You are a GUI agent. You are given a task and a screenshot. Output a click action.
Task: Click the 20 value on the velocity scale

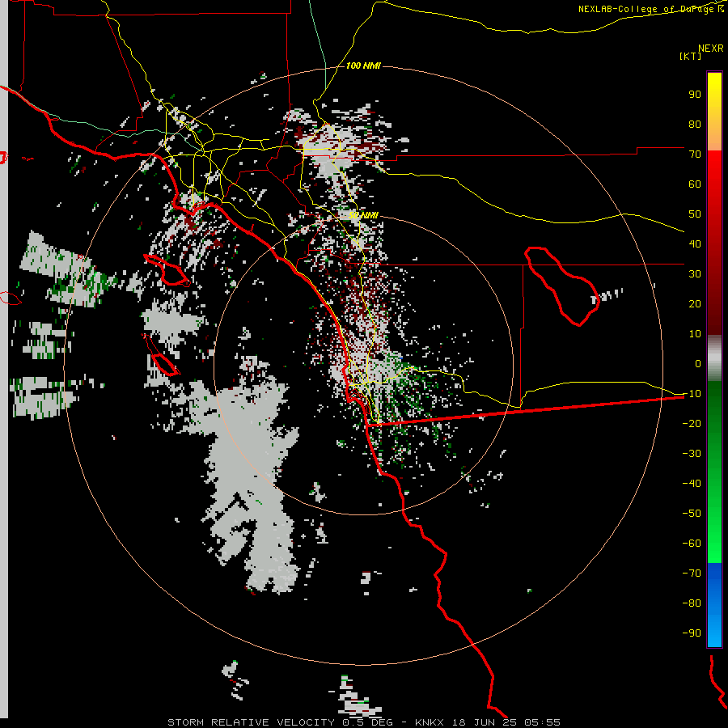click(x=695, y=303)
